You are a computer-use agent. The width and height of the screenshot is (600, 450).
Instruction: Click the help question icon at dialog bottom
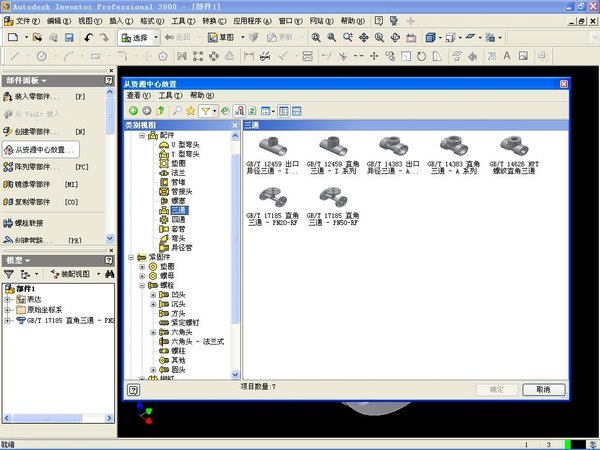pyautogui.click(x=133, y=390)
